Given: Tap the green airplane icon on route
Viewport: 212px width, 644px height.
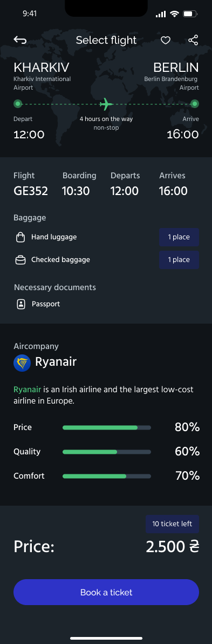Looking at the screenshot, I should [106, 104].
